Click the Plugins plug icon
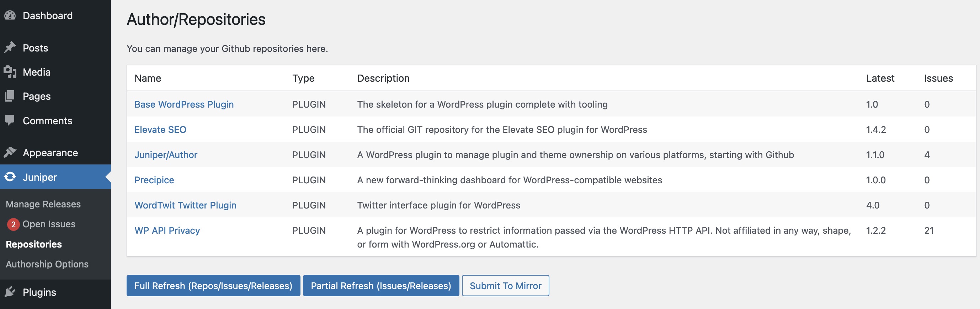Viewport: 980px width, 309px height. 10,292
